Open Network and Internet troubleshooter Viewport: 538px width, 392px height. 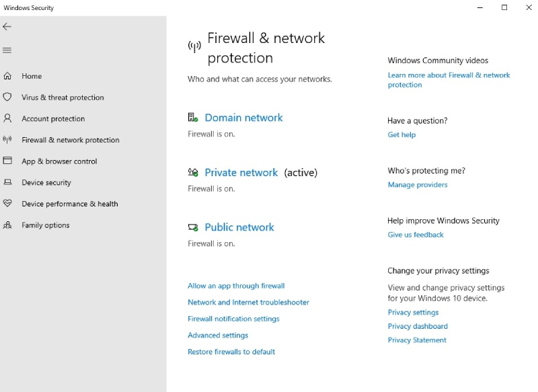click(x=248, y=303)
